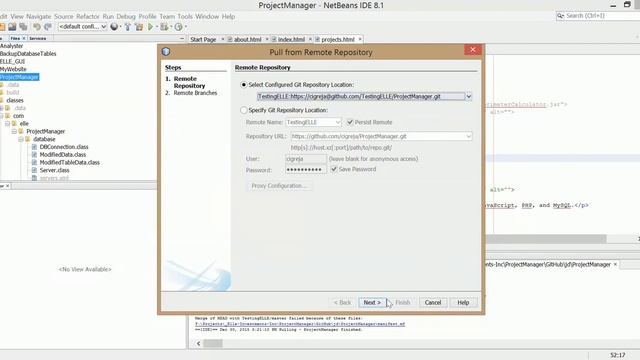Click the Redo toolbar icon
Image resolution: width=640 pixels, height=360 pixels.
pos(48,27)
